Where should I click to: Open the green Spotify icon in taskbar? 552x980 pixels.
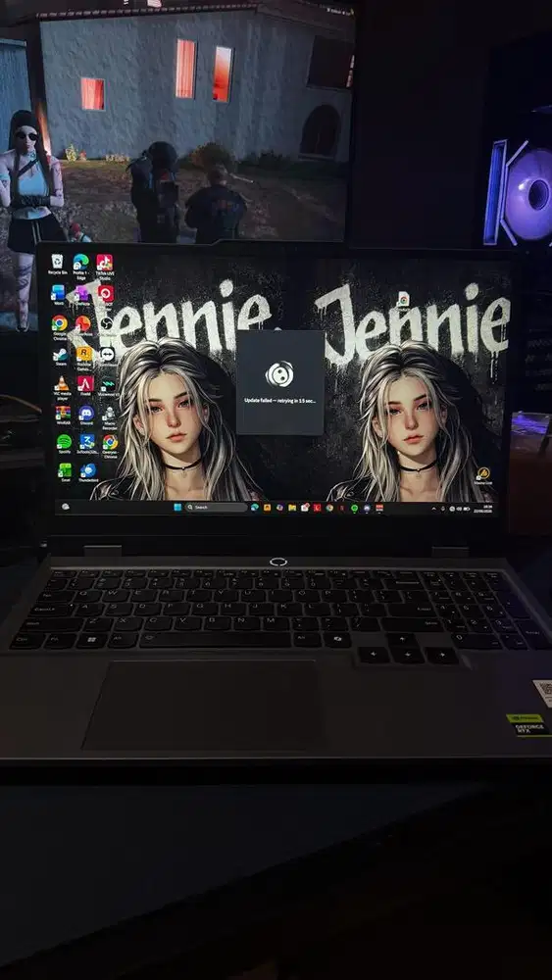355,508
